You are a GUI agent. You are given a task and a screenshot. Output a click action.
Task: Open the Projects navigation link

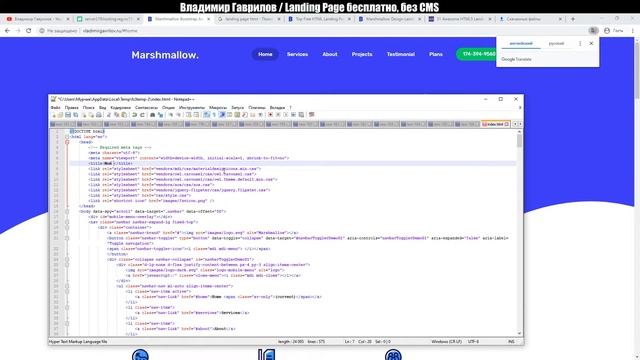point(362,54)
